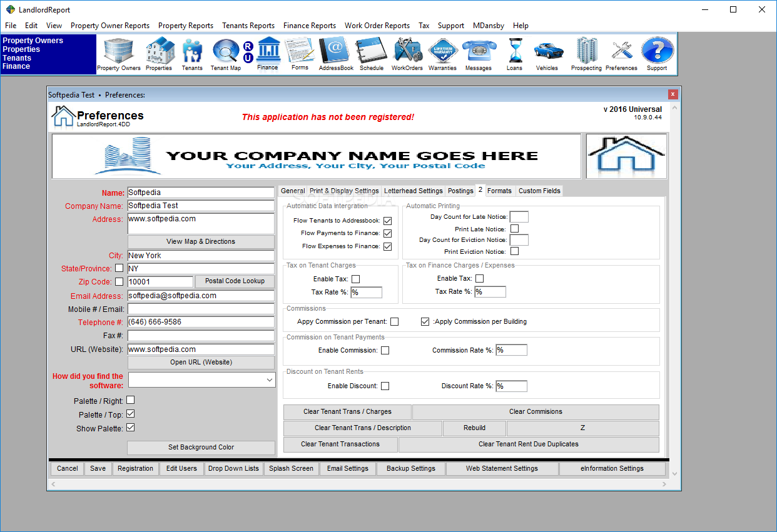Open the Loans hourglass icon
This screenshot has width=777, height=532.
tap(515, 54)
